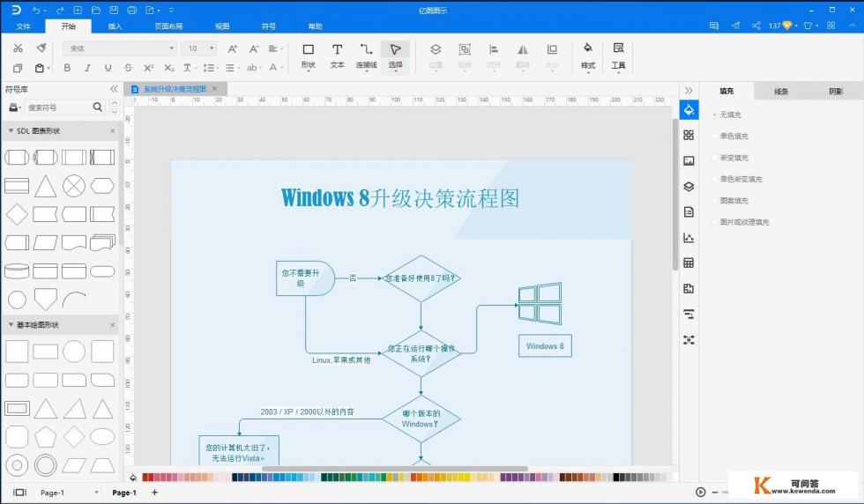Switch to the 页面布局 ribbon tab
The height and width of the screenshot is (504, 864).
click(x=168, y=26)
